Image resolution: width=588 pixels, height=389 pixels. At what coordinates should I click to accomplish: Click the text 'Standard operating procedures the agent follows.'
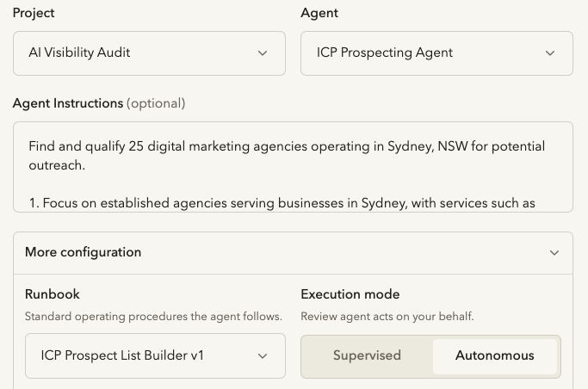[x=153, y=317]
